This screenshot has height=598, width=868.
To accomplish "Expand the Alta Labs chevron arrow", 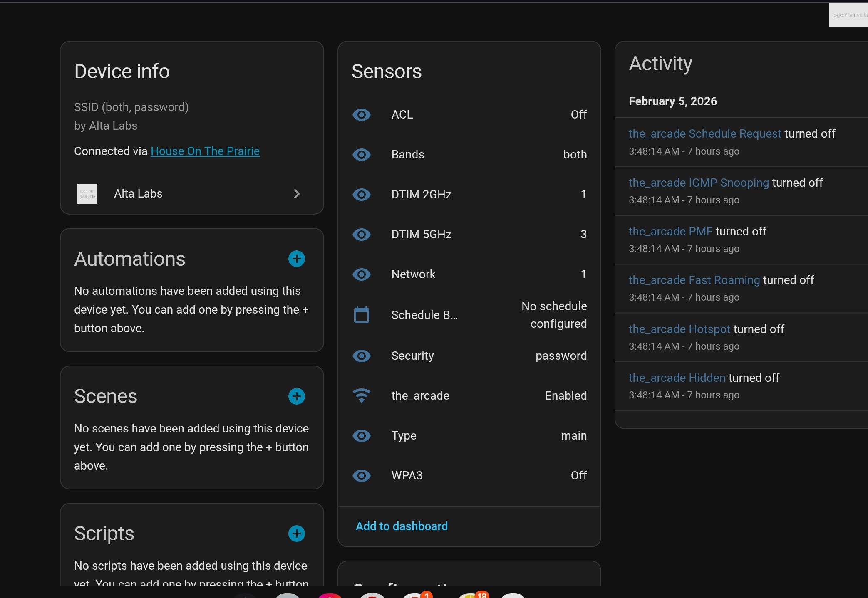I will pyautogui.click(x=296, y=194).
